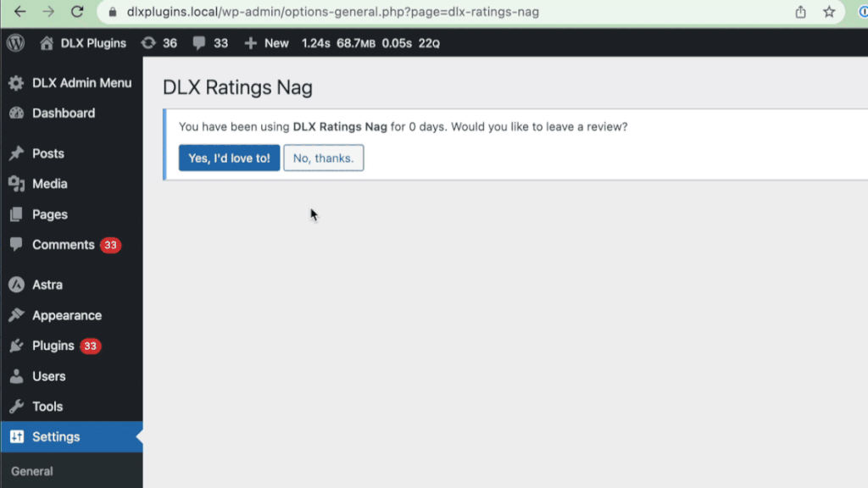The width and height of the screenshot is (868, 488).
Task: Click the 33 badge beside Comments
Action: pyautogui.click(x=111, y=245)
